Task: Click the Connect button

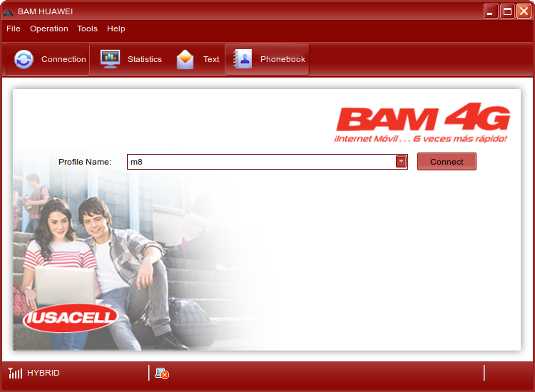Action: coord(447,162)
